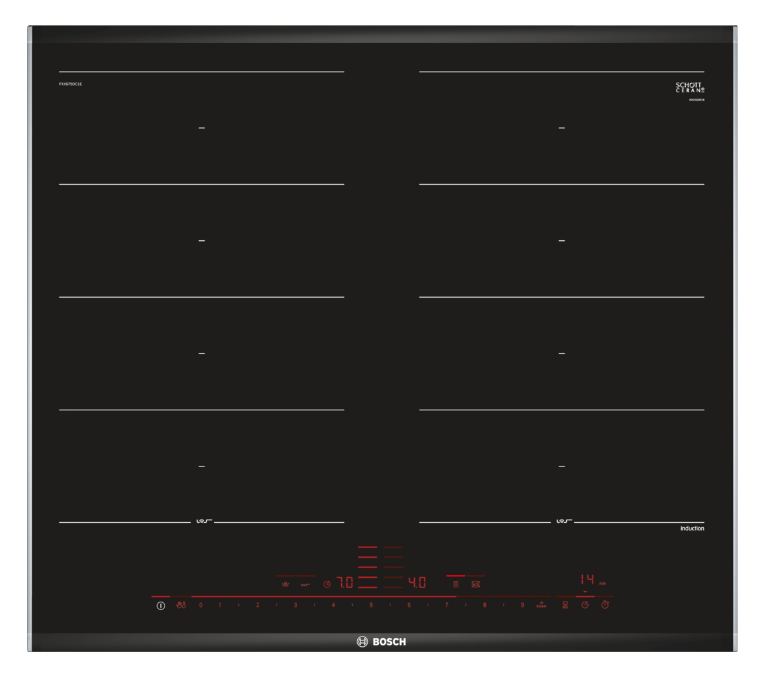This screenshot has height=681, width=758.
Task: Tap the small clock icon beside 7.0
Action: 326,583
